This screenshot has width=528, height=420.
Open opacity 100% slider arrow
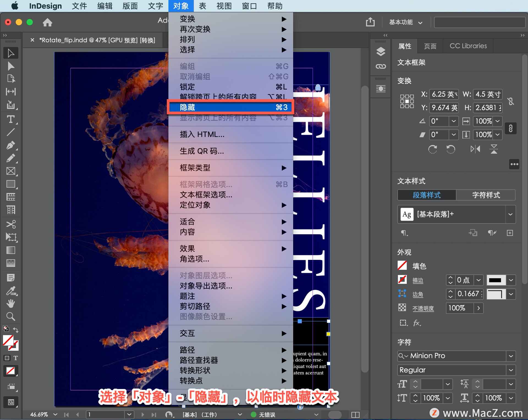479,308
